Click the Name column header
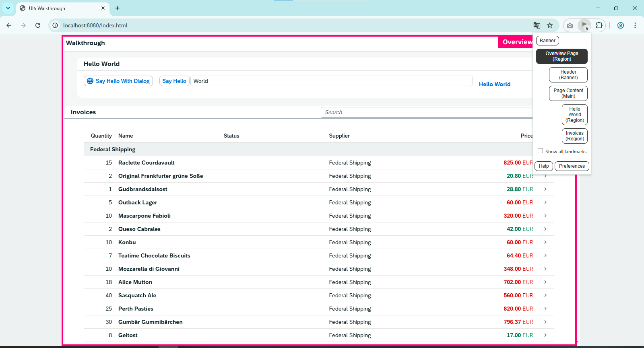The height and width of the screenshot is (348, 644). tap(126, 136)
